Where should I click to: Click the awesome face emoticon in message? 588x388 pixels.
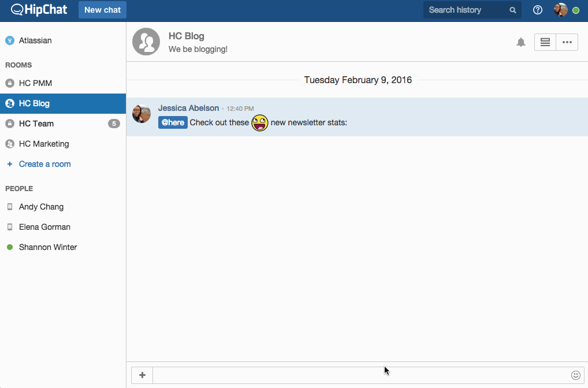[x=259, y=123]
